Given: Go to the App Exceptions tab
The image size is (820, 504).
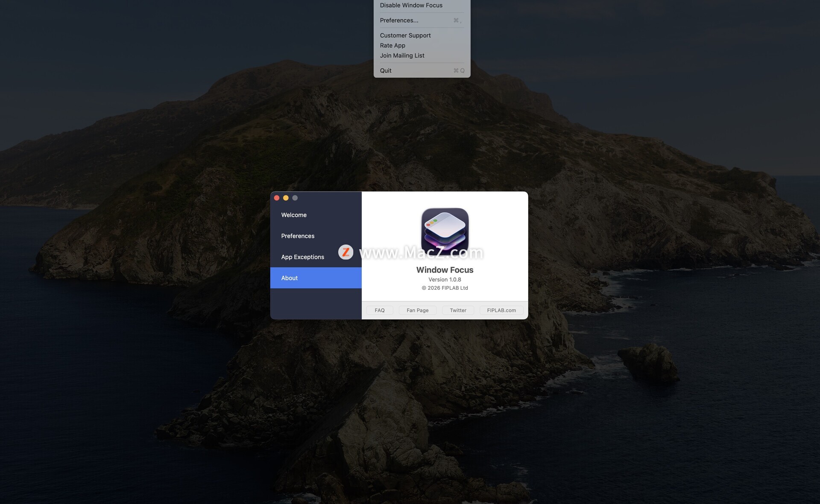Looking at the screenshot, I should pos(316,257).
